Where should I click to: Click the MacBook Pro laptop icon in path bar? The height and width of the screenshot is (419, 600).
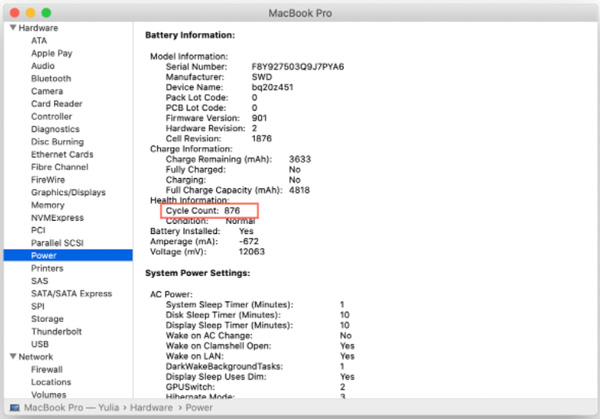pos(15,408)
